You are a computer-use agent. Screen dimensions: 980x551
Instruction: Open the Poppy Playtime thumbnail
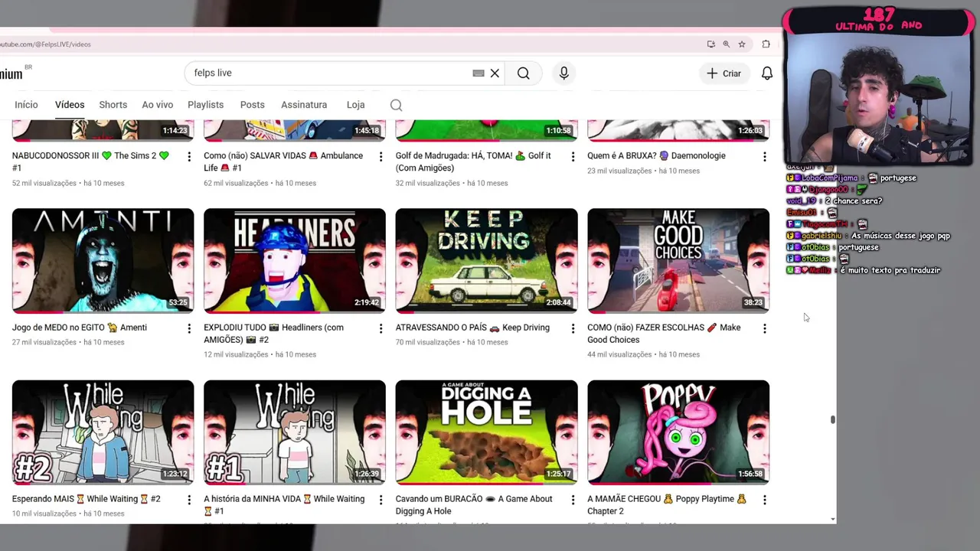click(678, 432)
